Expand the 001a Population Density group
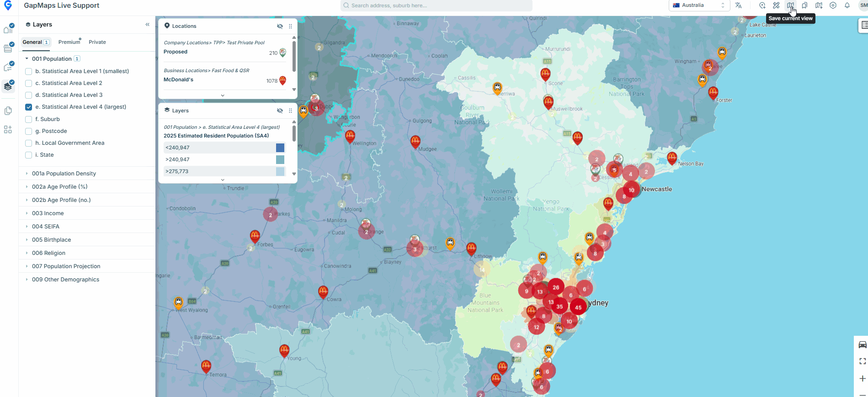 point(27,174)
